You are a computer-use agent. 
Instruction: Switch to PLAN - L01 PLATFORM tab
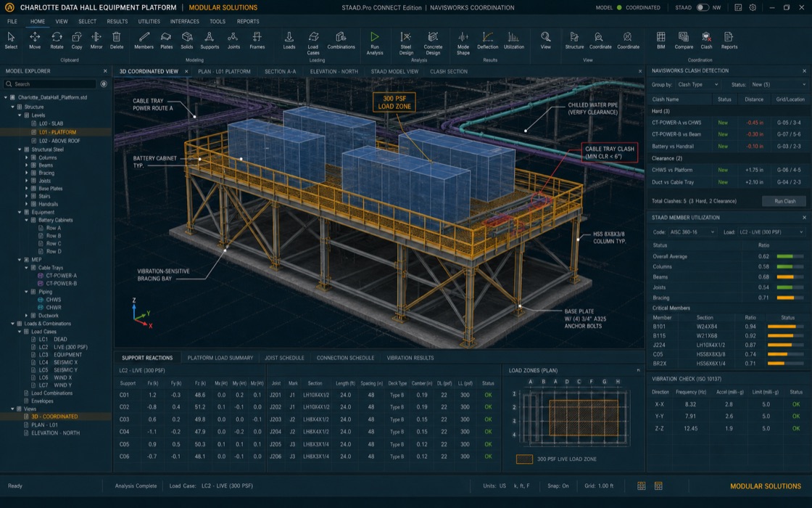[224, 72]
